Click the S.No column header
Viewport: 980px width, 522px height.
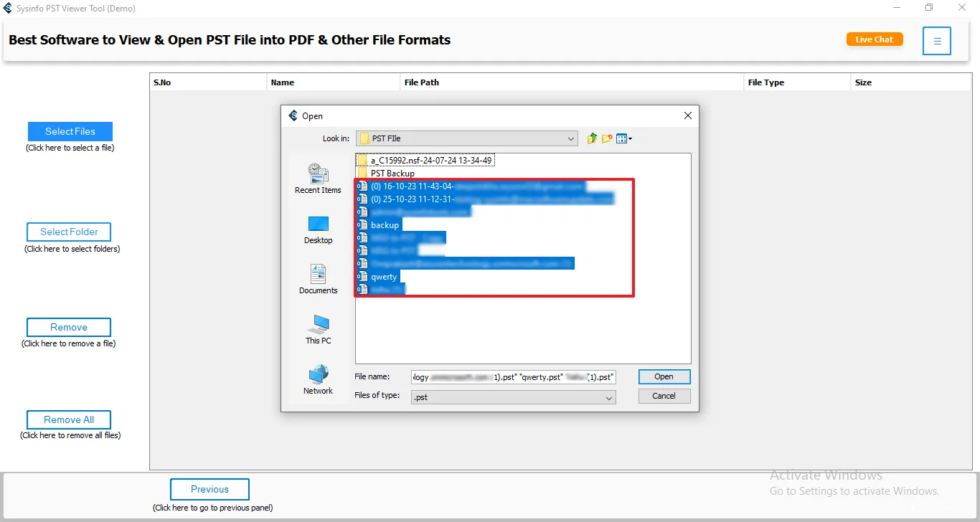pos(208,82)
